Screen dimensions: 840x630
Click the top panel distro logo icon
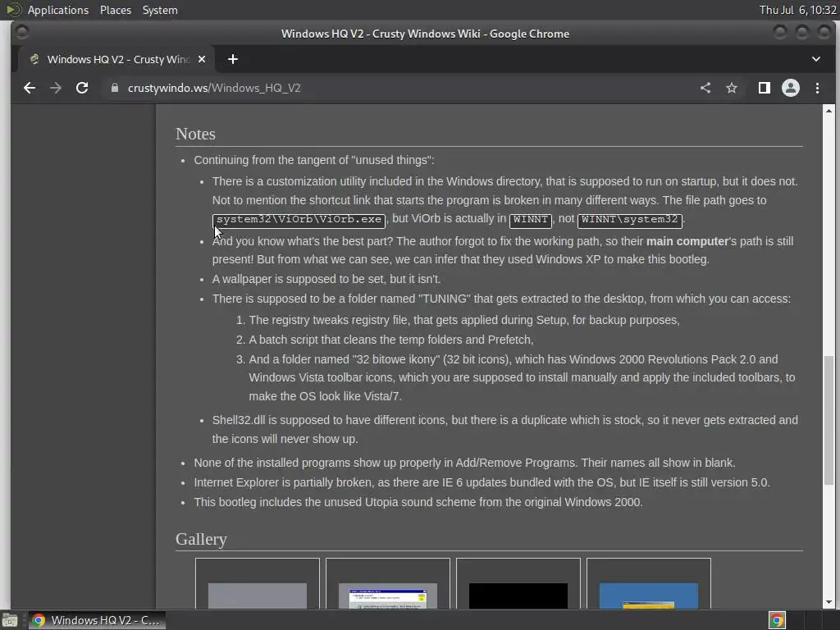coord(13,10)
